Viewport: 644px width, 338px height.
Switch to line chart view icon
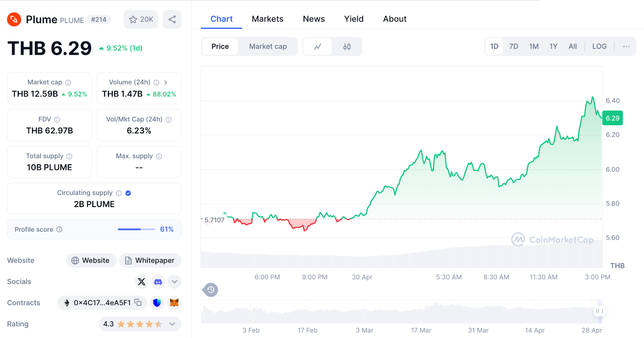point(318,47)
